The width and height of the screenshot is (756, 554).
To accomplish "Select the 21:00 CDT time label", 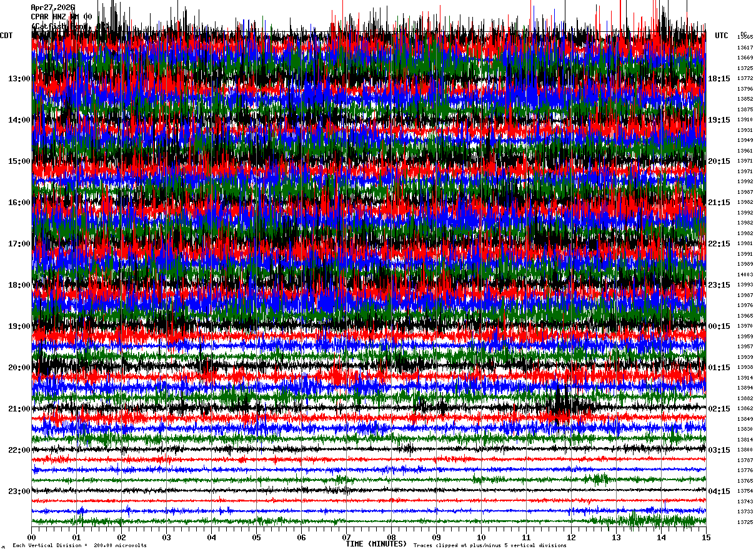I will [19, 409].
